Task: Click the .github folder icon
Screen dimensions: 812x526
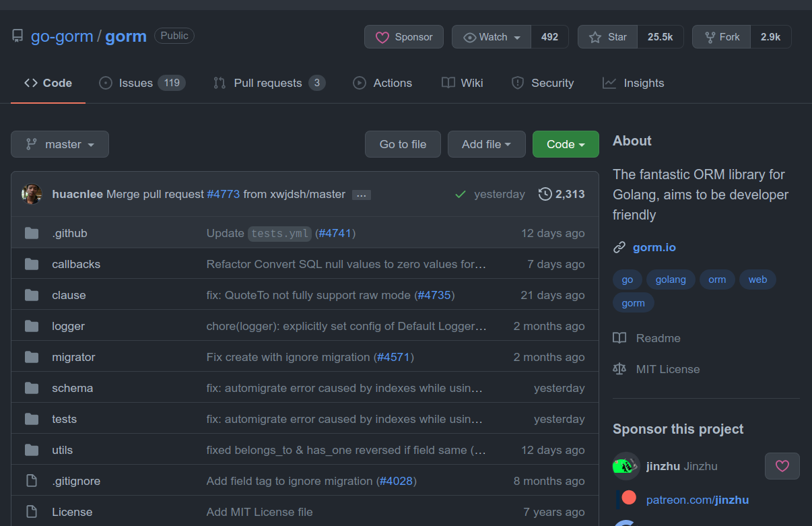Action: (x=32, y=233)
